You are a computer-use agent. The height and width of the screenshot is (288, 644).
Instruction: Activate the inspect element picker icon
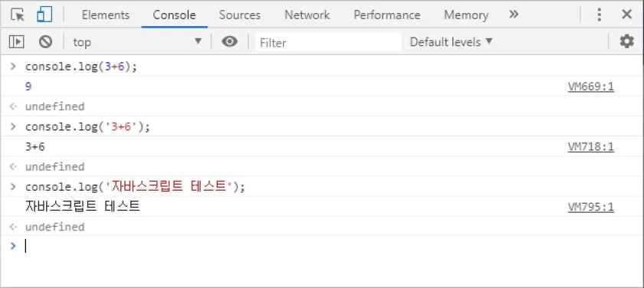pyautogui.click(x=18, y=15)
